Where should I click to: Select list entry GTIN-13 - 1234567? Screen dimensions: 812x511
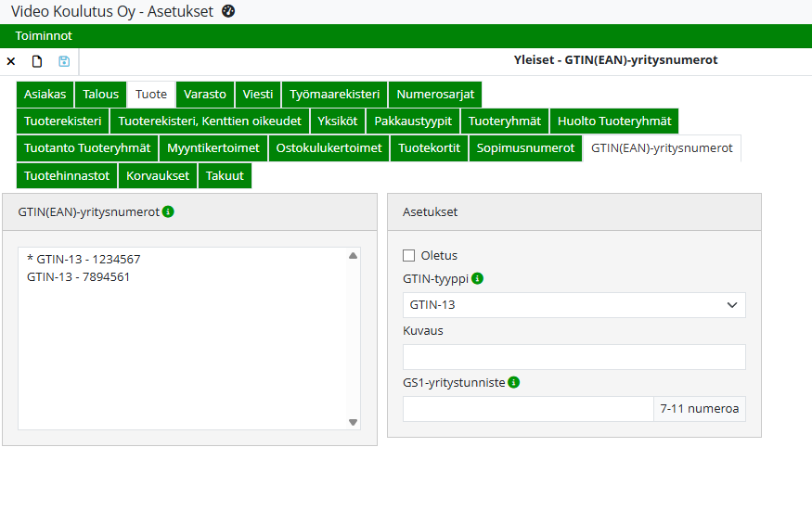click(x=84, y=259)
